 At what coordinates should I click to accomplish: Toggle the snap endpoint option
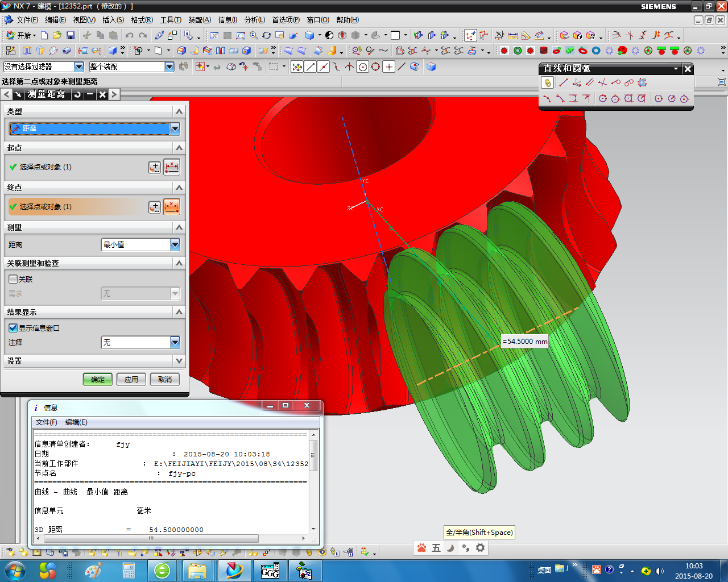311,66
